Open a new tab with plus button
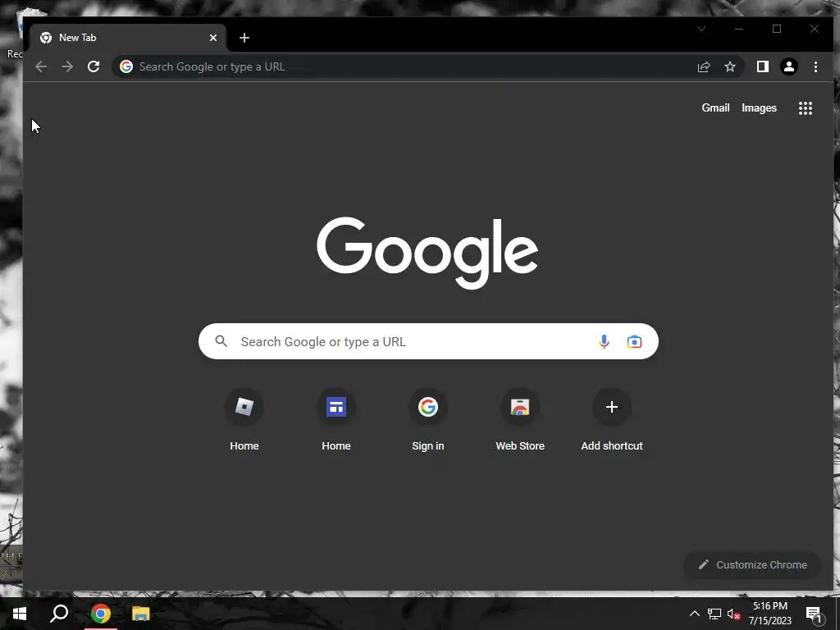This screenshot has width=840, height=630. tap(244, 38)
